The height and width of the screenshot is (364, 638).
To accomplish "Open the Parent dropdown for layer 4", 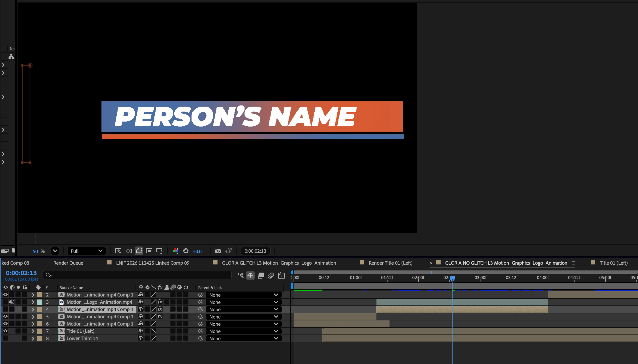I will [244, 310].
